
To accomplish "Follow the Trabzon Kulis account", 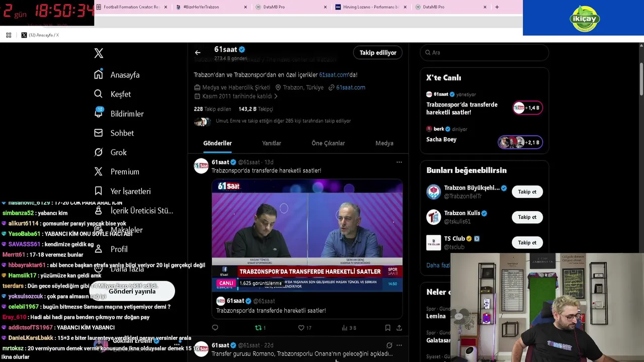I will (x=527, y=217).
